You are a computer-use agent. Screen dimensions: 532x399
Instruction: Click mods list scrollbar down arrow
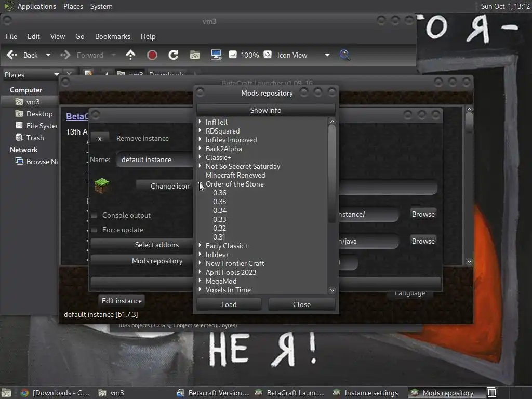click(332, 290)
